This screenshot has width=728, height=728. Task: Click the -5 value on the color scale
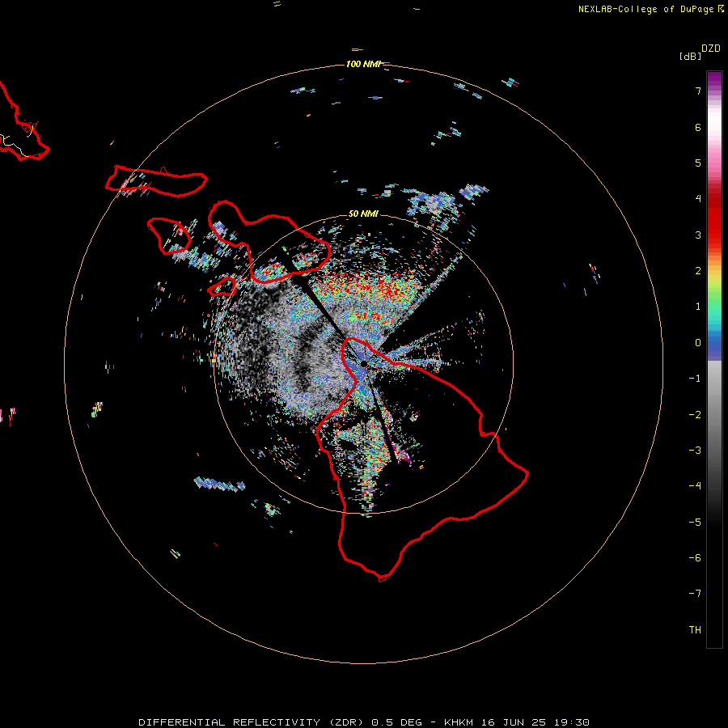click(695, 523)
